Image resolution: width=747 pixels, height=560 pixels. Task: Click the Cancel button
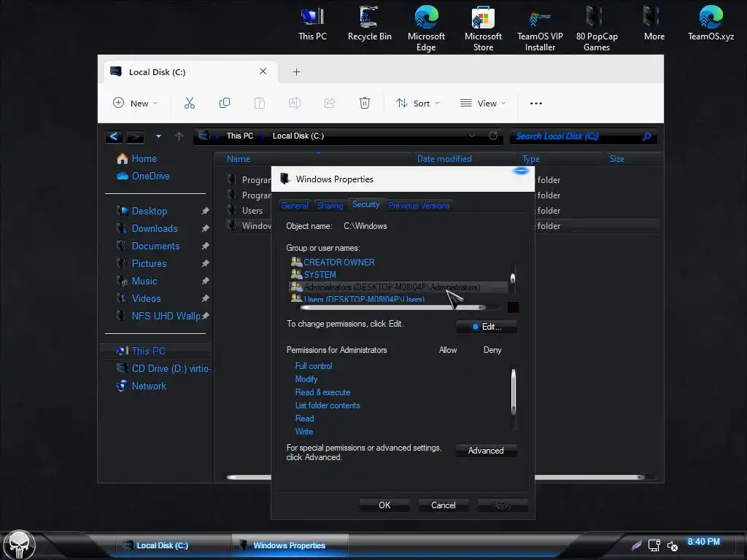coord(444,505)
